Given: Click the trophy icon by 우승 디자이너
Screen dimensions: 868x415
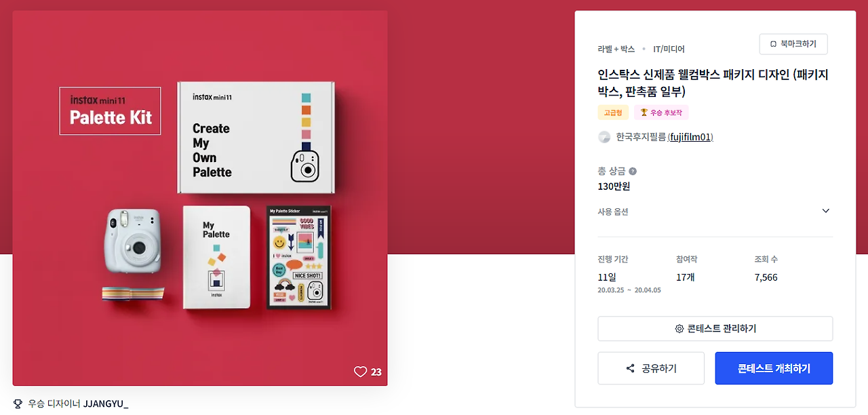Looking at the screenshot, I should click(18, 403).
